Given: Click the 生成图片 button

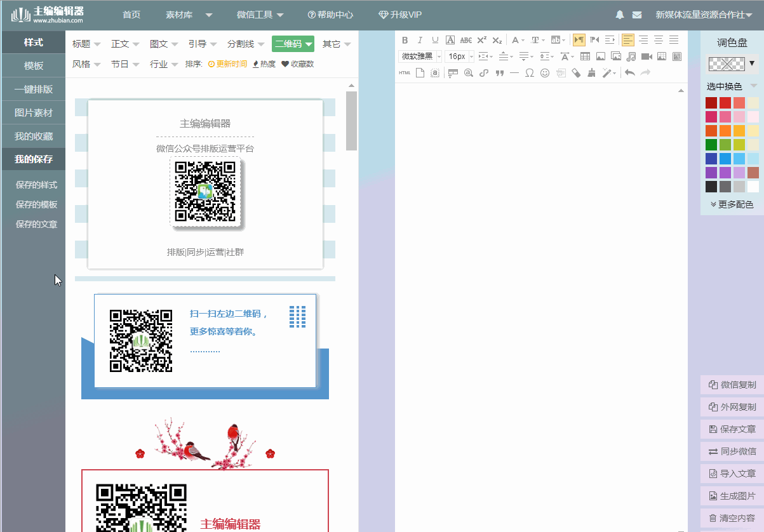Looking at the screenshot, I should tap(732, 496).
